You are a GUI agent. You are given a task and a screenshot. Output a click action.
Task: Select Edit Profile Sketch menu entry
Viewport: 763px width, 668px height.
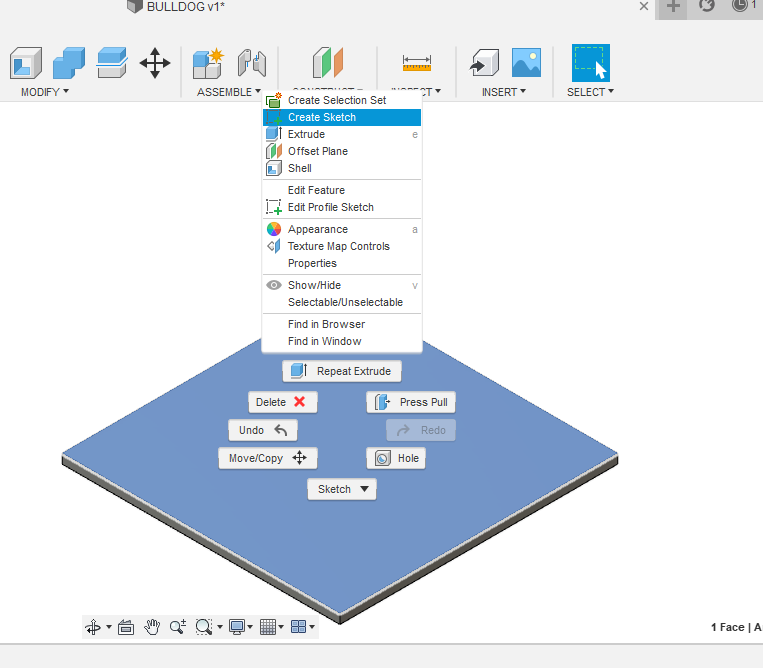(x=342, y=207)
